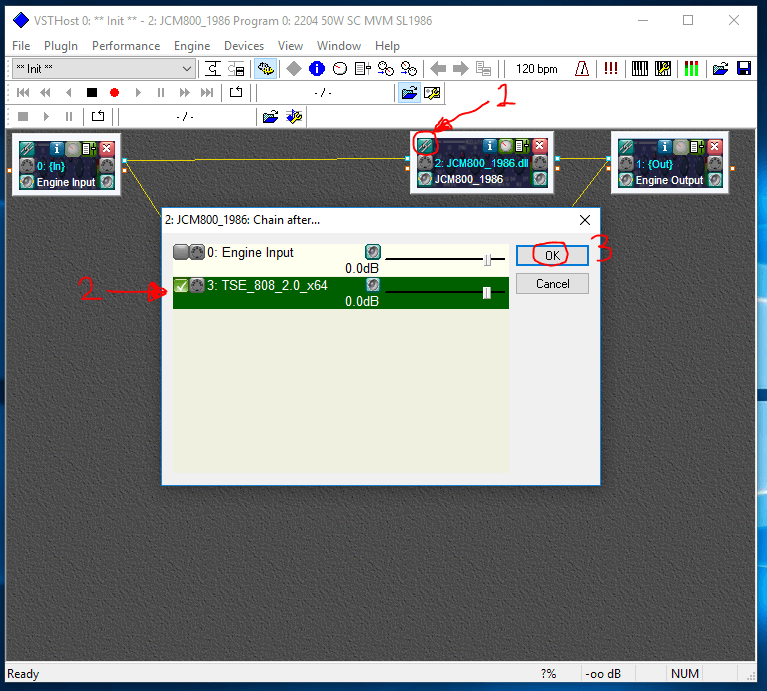This screenshot has width=767, height=691.
Task: Open parameter sliders icon on Engine Output box
Action: pyautogui.click(x=697, y=146)
